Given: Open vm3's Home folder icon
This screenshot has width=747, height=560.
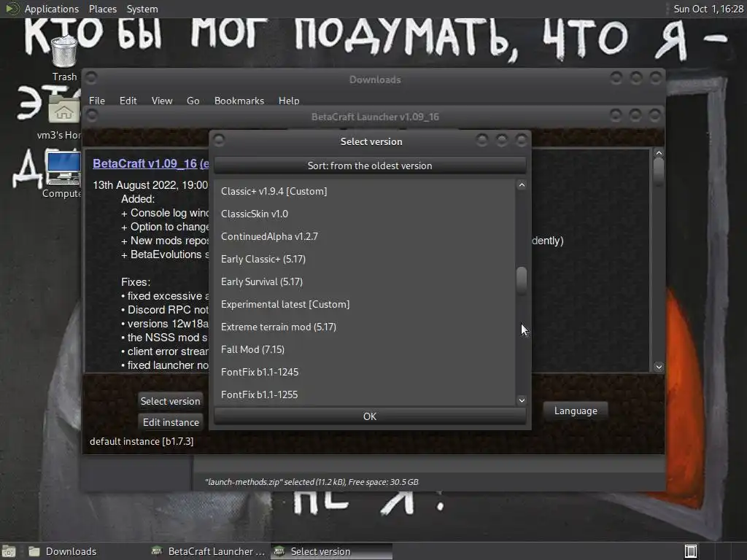Looking at the screenshot, I should pos(64,111).
